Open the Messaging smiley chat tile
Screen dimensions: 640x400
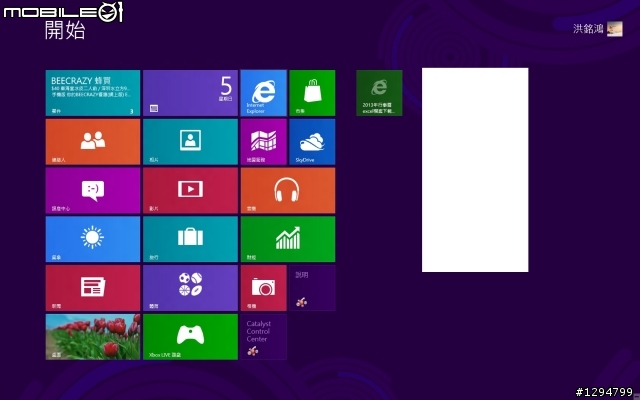pos(93,191)
